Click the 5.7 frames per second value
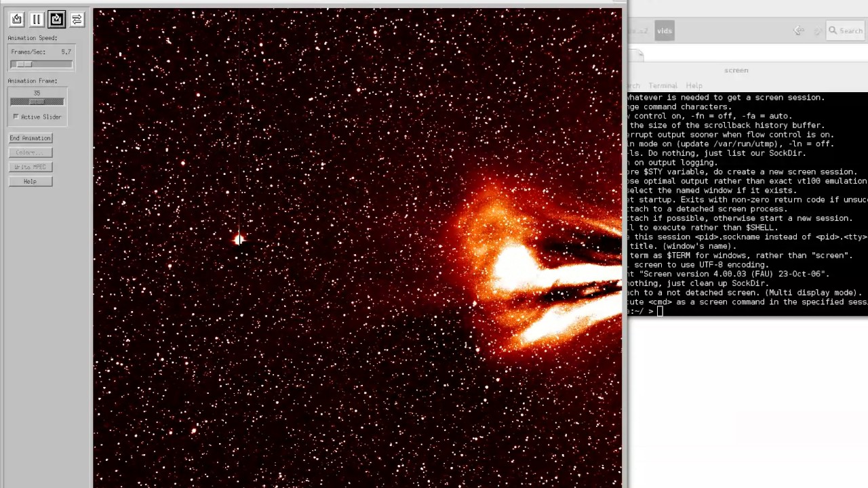868x488 pixels. (x=66, y=52)
